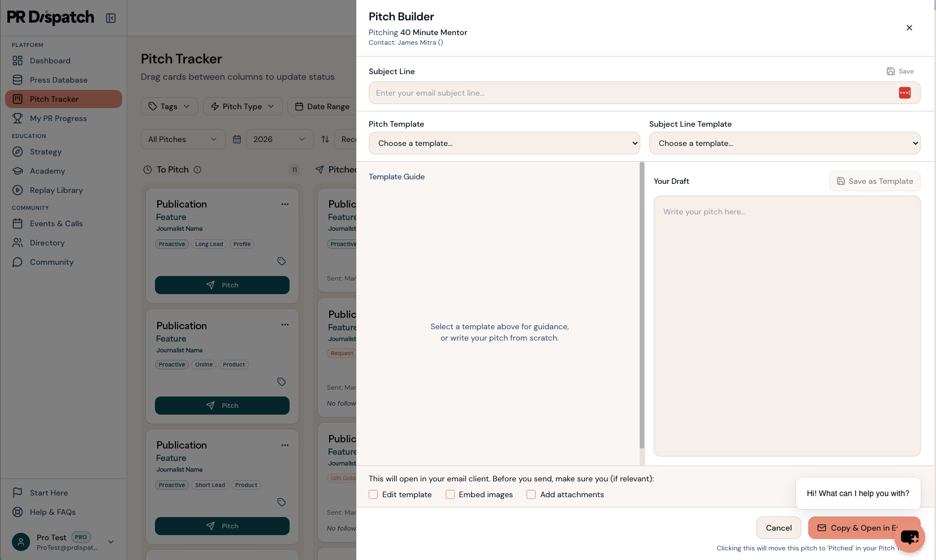Navigate to the Strategy section
The width and height of the screenshot is (936, 560).
[46, 152]
